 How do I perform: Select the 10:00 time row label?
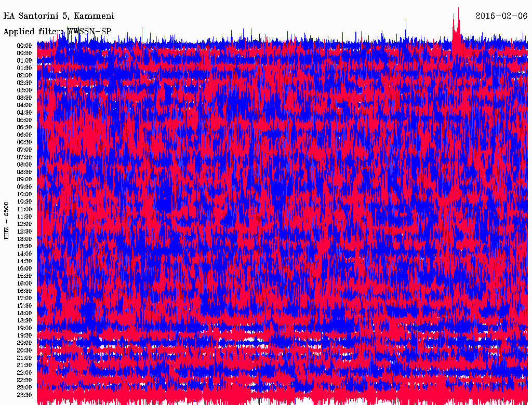[24, 194]
